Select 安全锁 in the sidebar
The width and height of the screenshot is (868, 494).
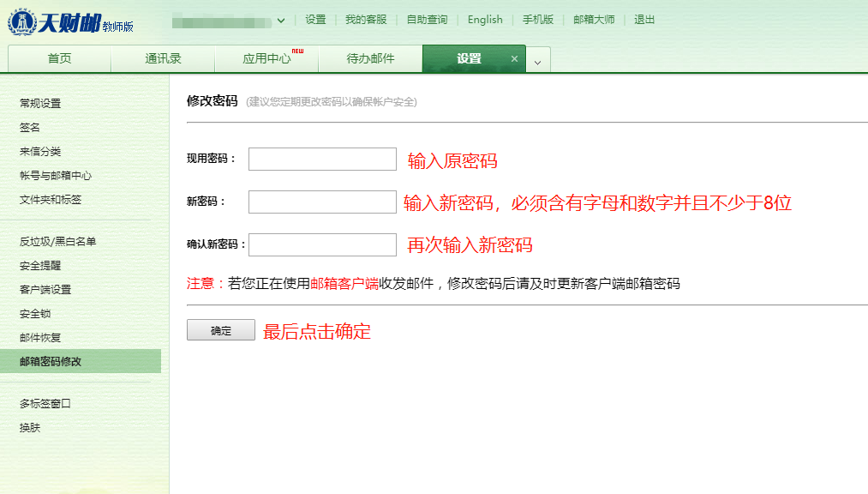click(35, 314)
